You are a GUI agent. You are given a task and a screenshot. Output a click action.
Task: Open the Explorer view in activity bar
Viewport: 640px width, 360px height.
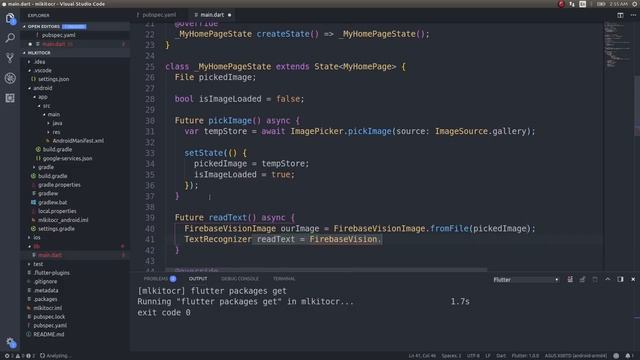pos(10,18)
